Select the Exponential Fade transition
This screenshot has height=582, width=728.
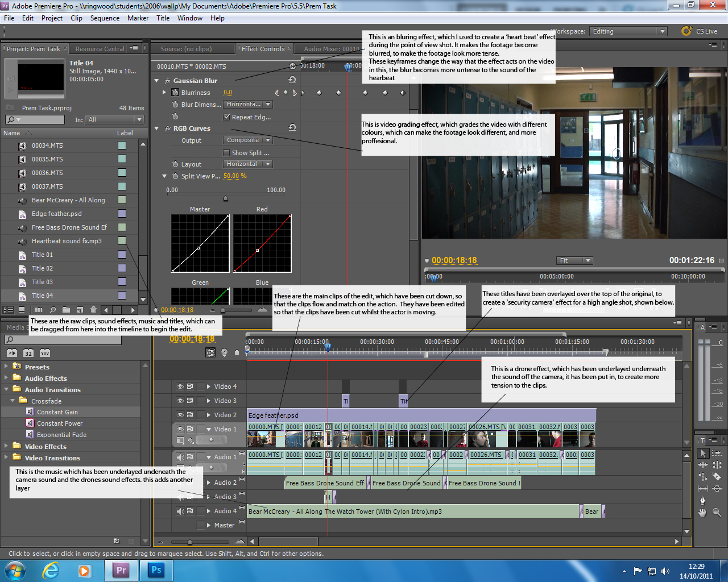tap(61, 435)
